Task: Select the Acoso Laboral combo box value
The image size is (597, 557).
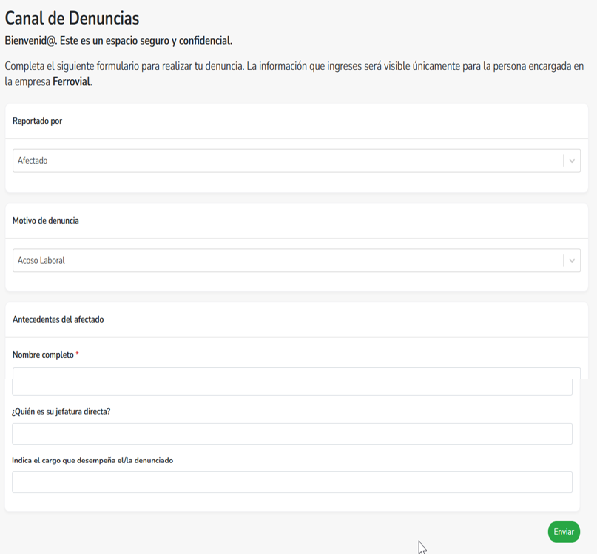Action: (x=41, y=260)
